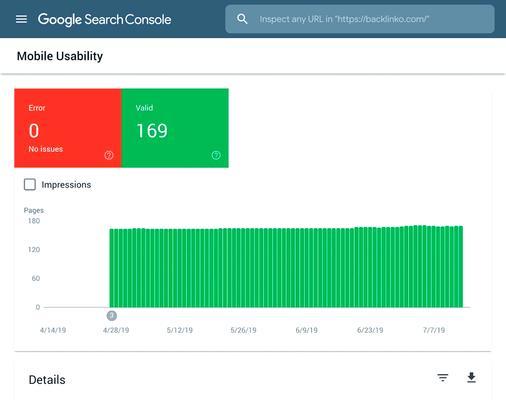Open the hamburger navigation menu
Screen dimensions: 506x400
pyautogui.click(x=21, y=19)
